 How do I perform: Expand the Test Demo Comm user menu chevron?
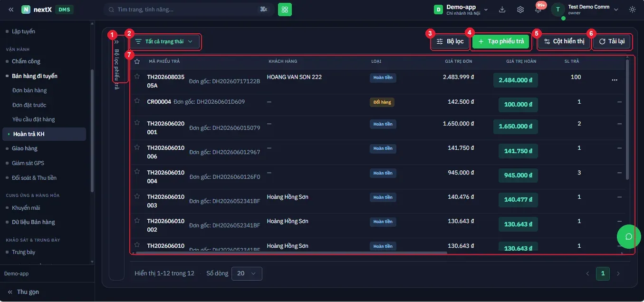pyautogui.click(x=616, y=10)
